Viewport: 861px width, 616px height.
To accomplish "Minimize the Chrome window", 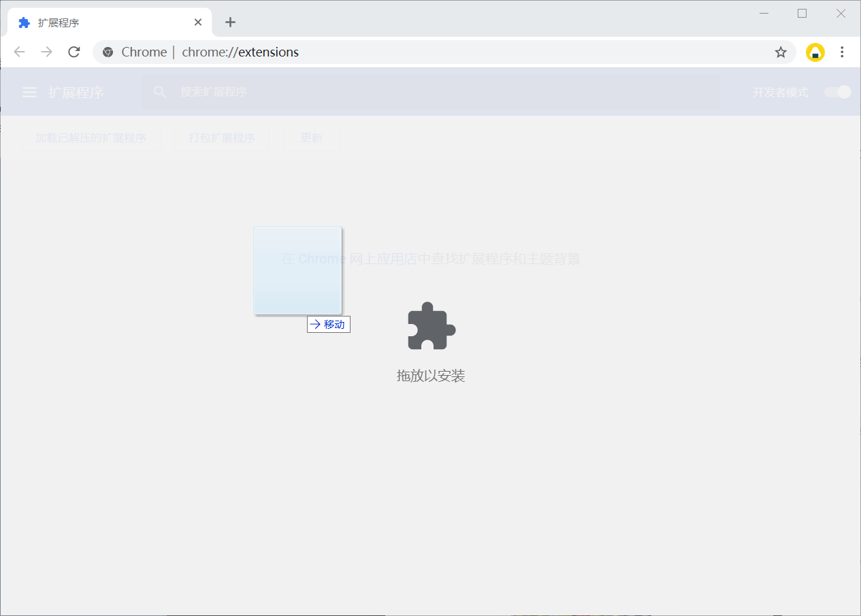I will 764,14.
